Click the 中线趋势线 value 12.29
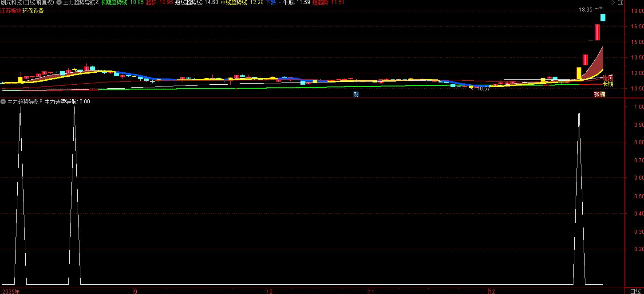The width and height of the screenshot is (644, 294). click(x=257, y=3)
